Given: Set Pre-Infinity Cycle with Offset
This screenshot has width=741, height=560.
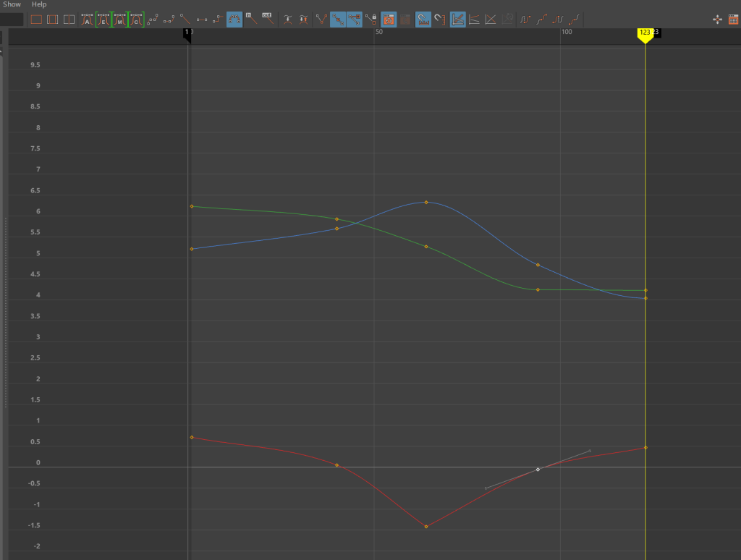Looking at the screenshot, I should point(542,20).
